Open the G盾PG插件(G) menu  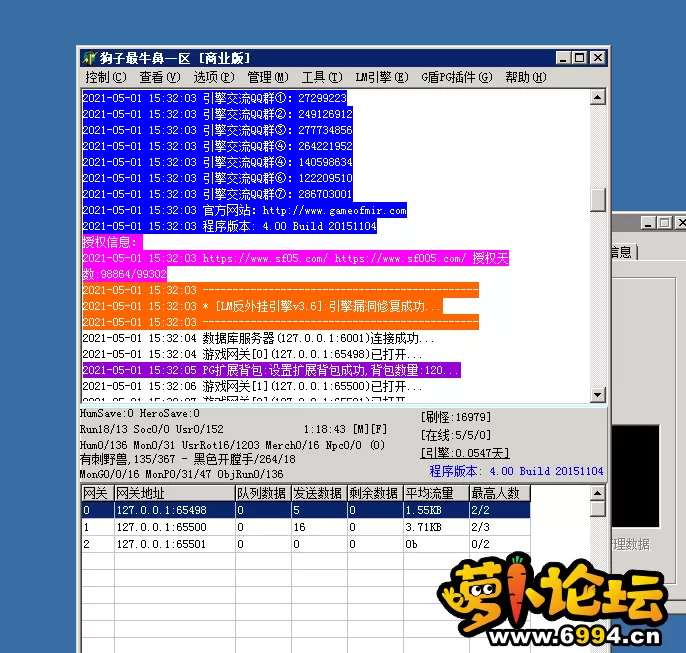[x=457, y=77]
